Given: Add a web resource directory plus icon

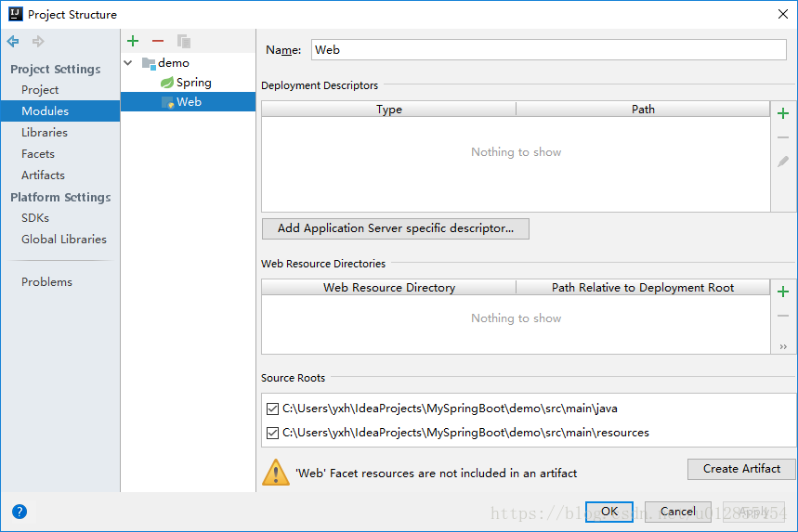Looking at the screenshot, I should pyautogui.click(x=783, y=292).
